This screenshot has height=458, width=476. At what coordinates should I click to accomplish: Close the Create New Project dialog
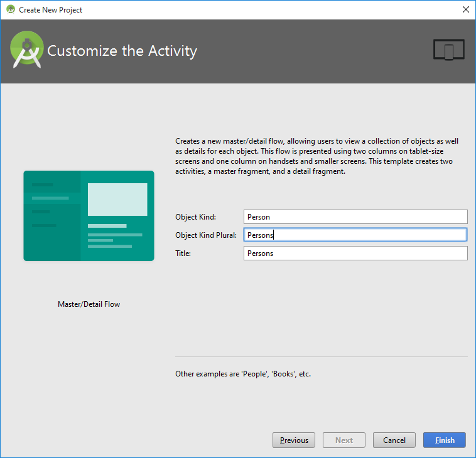[465, 9]
